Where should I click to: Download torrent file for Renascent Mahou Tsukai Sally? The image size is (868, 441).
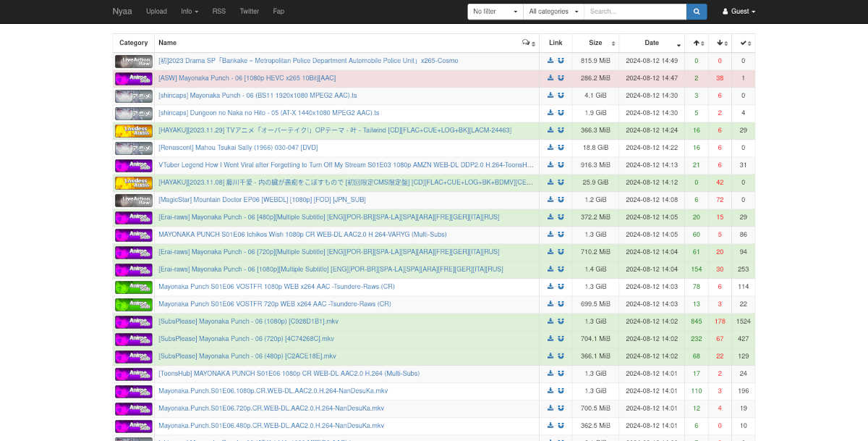[x=550, y=148]
